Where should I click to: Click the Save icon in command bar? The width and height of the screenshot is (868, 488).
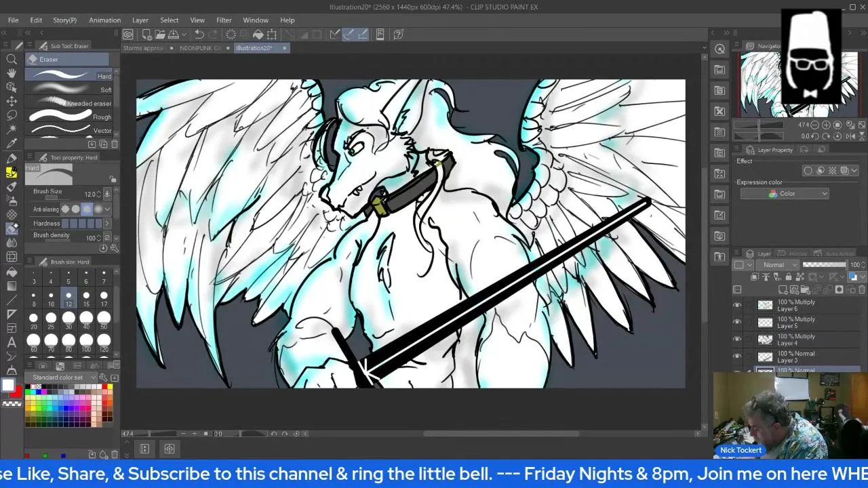(174, 34)
